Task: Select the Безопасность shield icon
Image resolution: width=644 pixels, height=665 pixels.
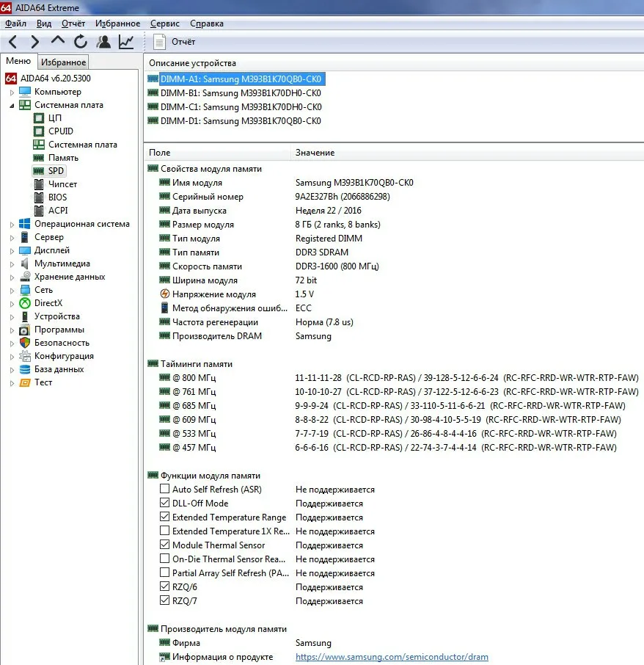Action: click(25, 342)
